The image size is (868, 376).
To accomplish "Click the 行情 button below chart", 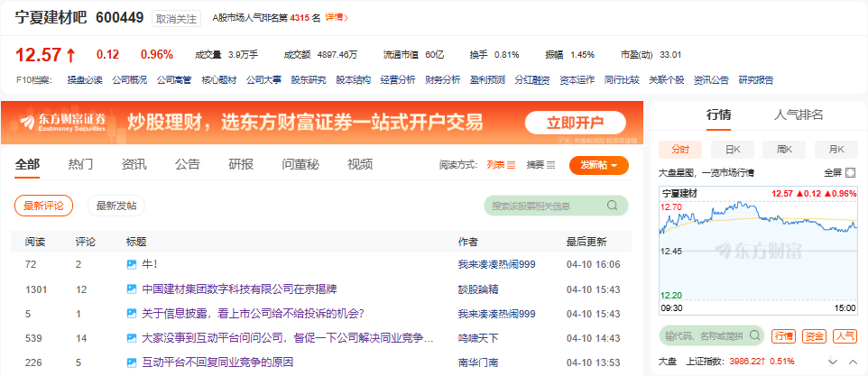I will 783,335.
